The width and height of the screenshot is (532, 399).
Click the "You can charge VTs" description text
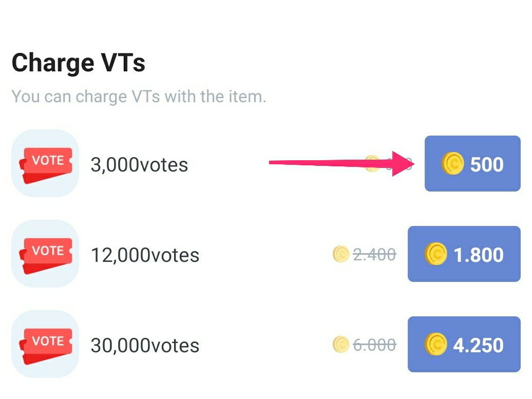tap(139, 97)
